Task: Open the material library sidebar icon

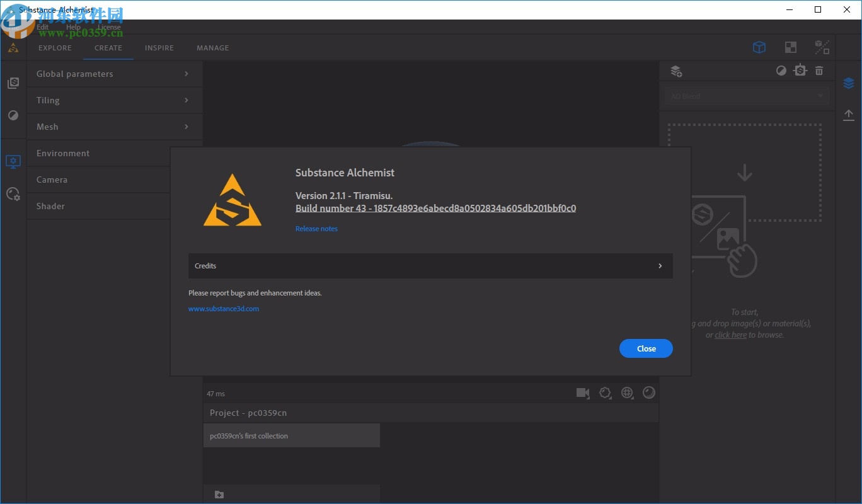Action: [x=13, y=83]
